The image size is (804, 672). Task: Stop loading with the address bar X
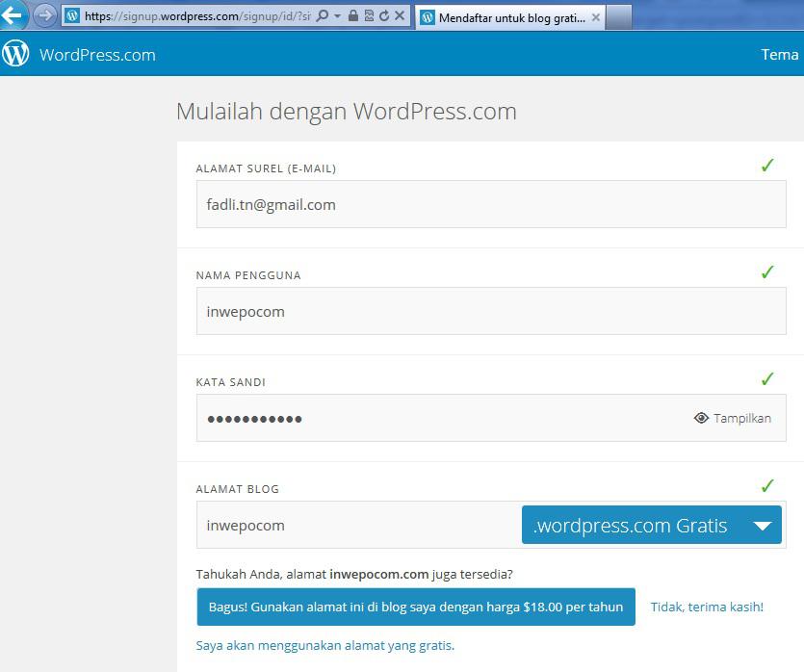coord(400,16)
